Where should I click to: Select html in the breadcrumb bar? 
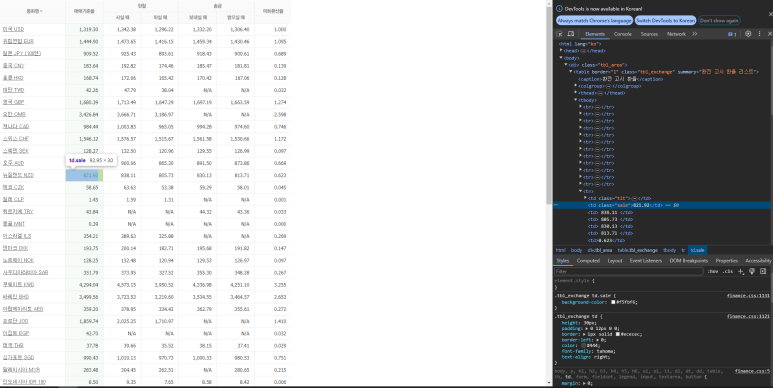[561, 250]
